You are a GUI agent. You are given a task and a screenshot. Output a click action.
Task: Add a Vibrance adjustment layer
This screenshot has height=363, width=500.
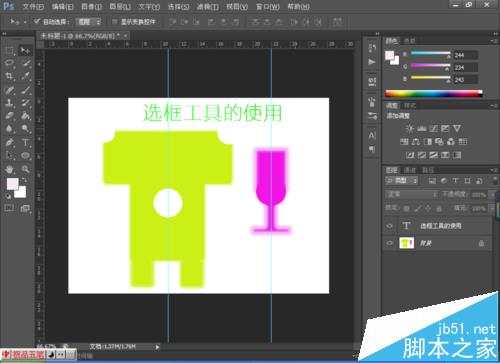457,128
